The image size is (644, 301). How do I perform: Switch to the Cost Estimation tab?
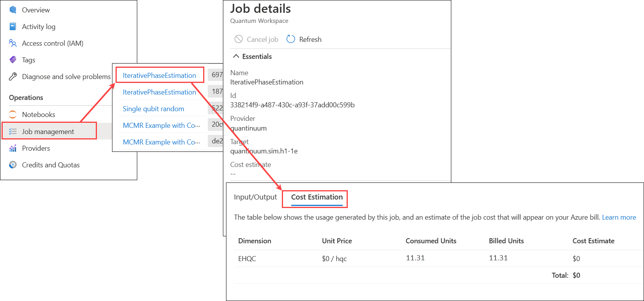pyautogui.click(x=317, y=197)
